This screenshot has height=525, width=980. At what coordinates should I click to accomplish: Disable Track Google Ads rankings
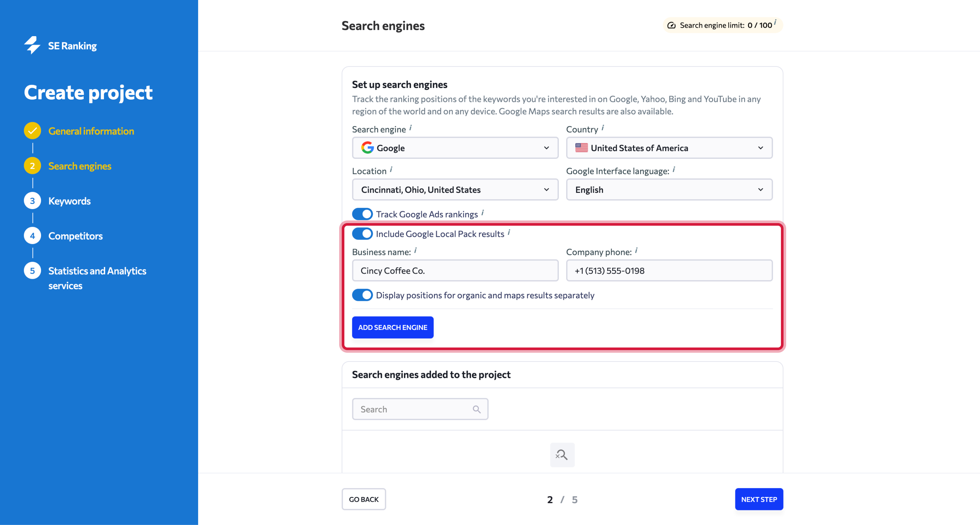coord(362,214)
